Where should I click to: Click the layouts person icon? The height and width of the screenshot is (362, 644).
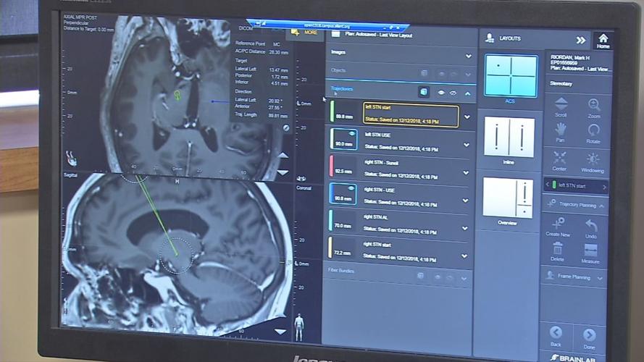(489, 38)
